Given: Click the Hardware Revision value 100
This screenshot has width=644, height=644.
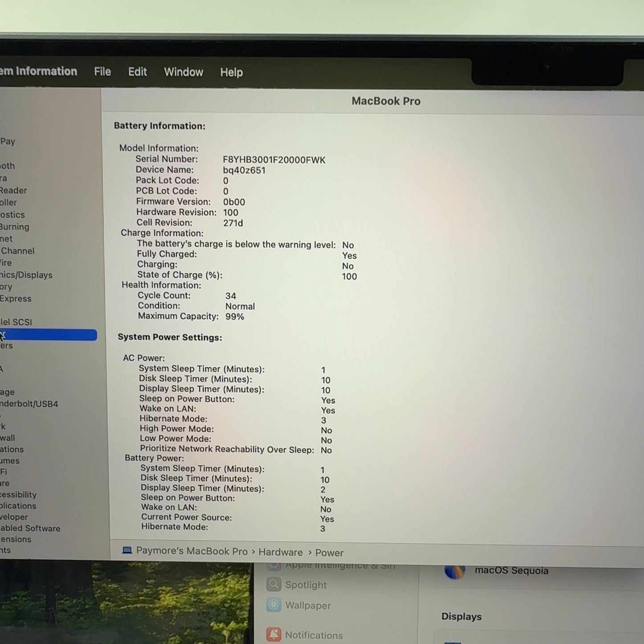Looking at the screenshot, I should [x=231, y=213].
